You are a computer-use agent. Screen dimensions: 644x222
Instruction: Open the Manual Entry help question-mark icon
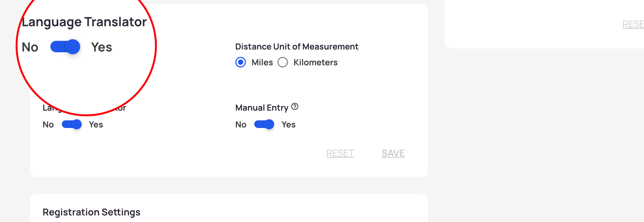click(x=295, y=107)
